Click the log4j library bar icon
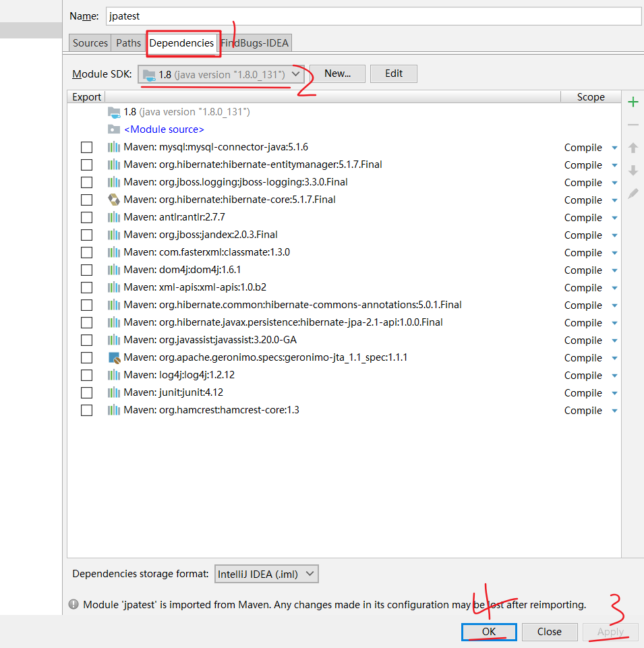The width and height of the screenshot is (644, 648). pyautogui.click(x=114, y=375)
